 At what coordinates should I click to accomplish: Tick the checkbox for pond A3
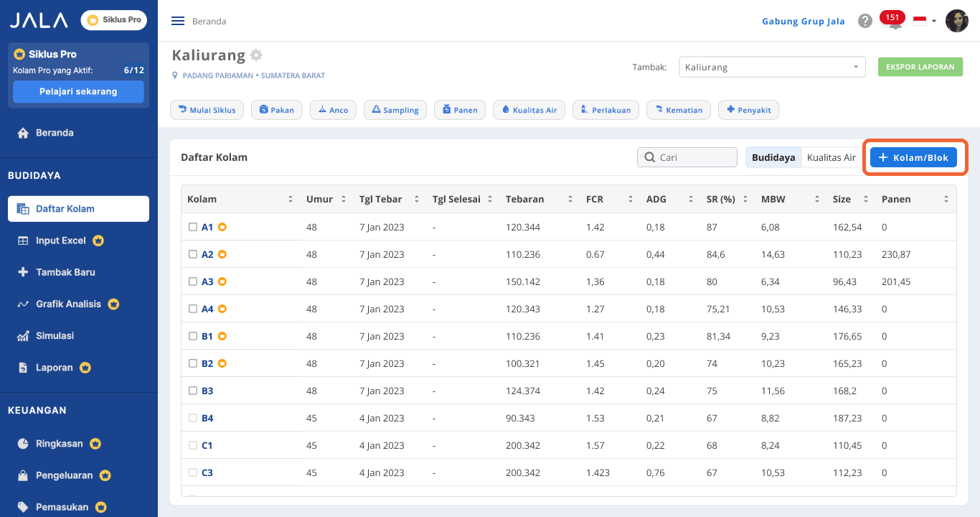[x=192, y=281]
